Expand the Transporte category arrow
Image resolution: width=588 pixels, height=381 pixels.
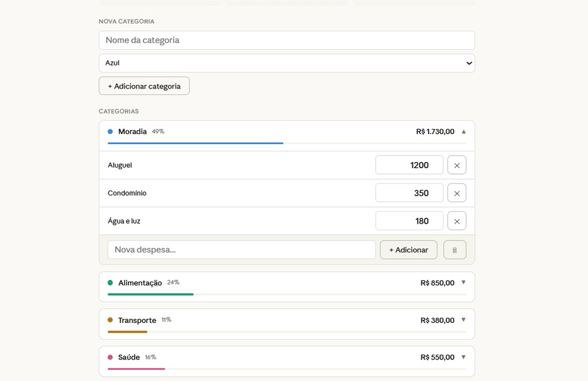[x=464, y=320]
